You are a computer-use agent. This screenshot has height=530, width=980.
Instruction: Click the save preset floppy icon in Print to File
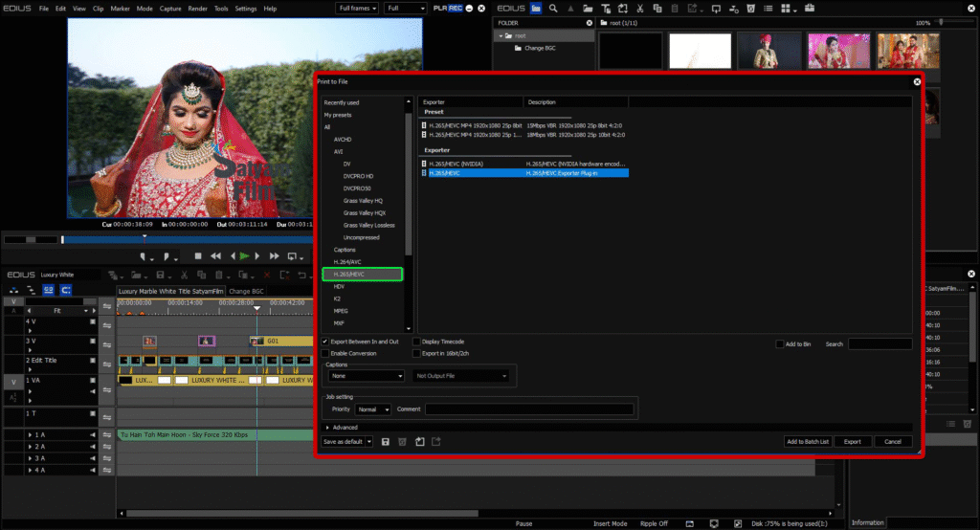(x=386, y=442)
